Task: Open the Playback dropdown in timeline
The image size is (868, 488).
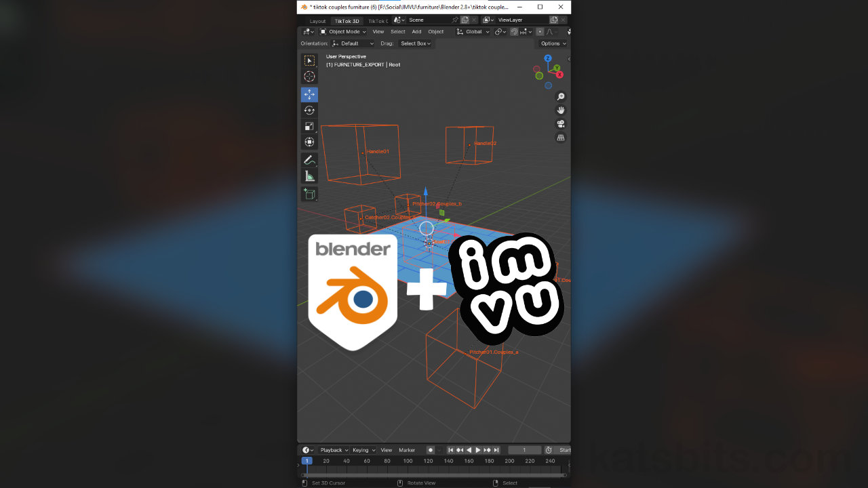Action: tap(334, 450)
